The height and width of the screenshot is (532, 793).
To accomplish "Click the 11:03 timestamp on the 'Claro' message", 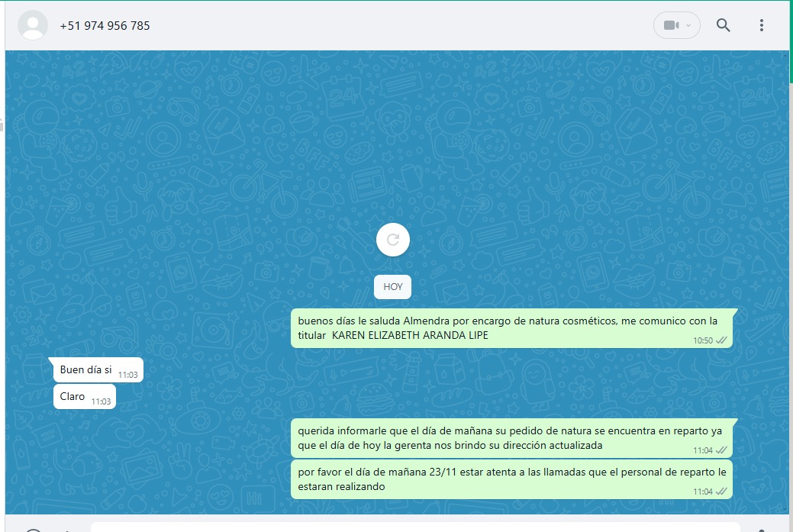I will pos(101,401).
